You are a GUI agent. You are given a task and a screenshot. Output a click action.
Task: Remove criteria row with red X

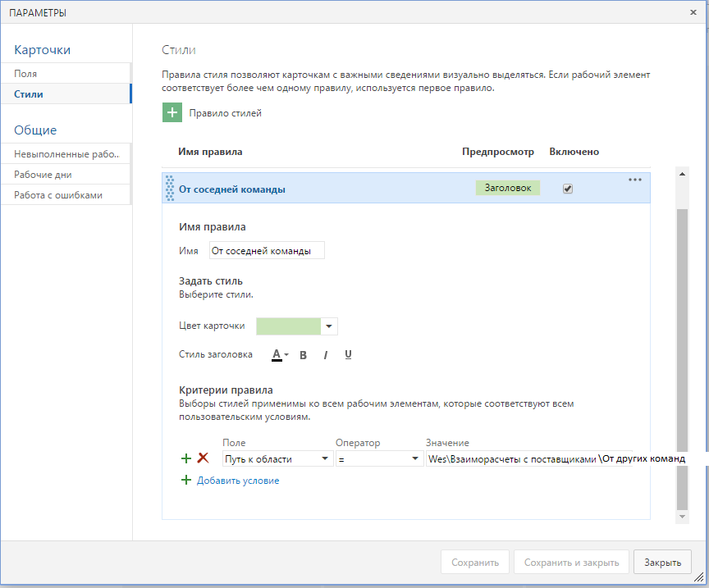[203, 458]
